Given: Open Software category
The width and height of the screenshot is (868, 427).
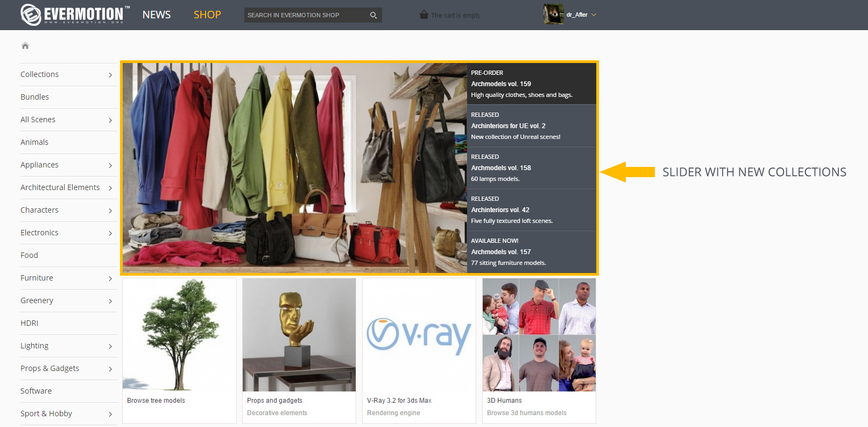Looking at the screenshot, I should (x=36, y=391).
